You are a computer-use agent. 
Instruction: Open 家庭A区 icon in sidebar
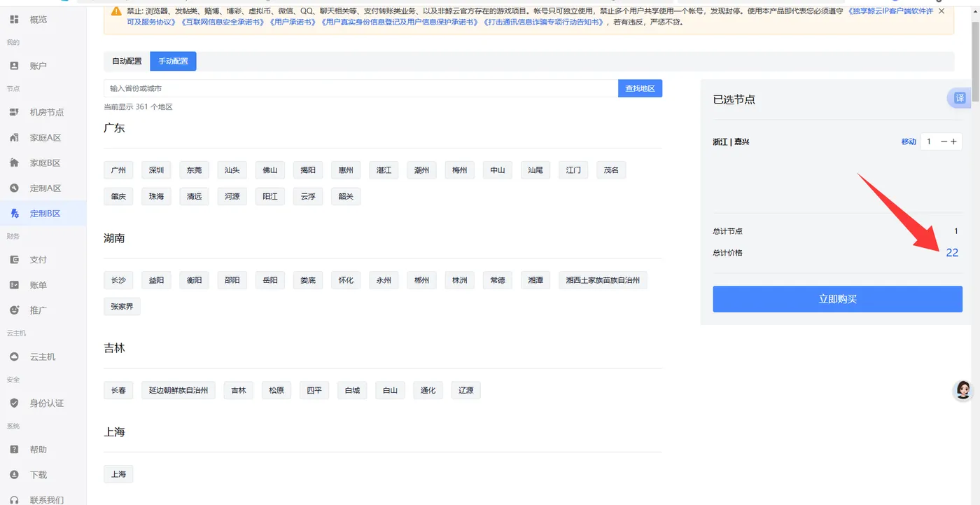pyautogui.click(x=14, y=137)
